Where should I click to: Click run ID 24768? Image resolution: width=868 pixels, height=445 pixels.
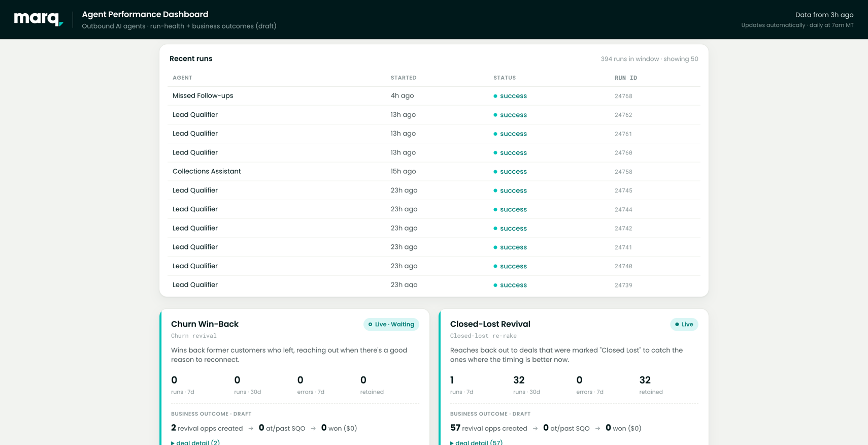pyautogui.click(x=623, y=96)
